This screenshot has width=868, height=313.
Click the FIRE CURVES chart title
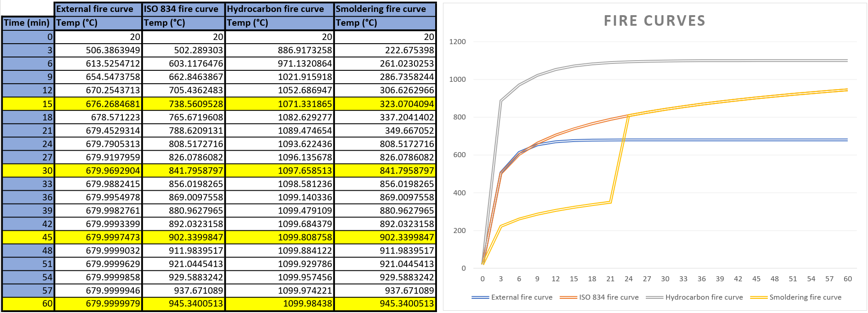(654, 21)
